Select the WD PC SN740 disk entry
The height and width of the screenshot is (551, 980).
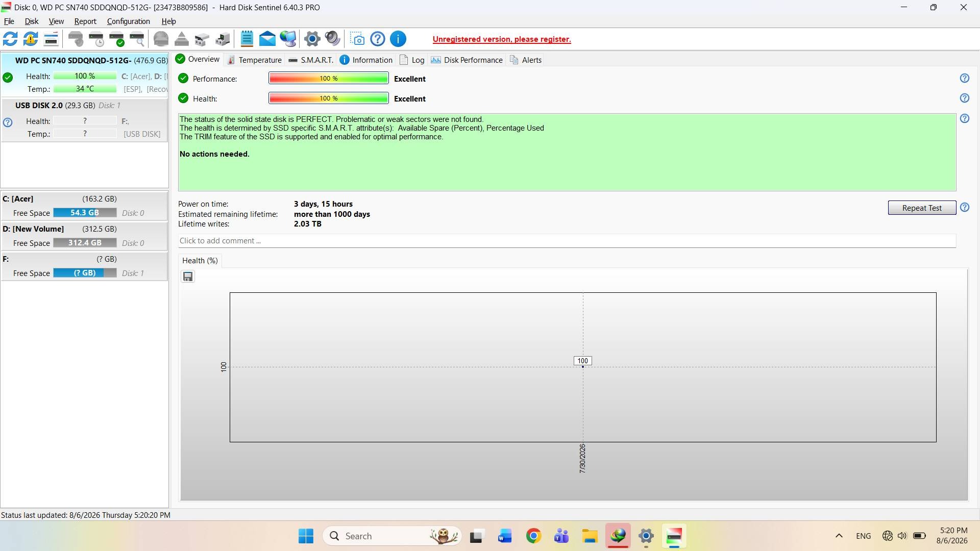click(85, 74)
